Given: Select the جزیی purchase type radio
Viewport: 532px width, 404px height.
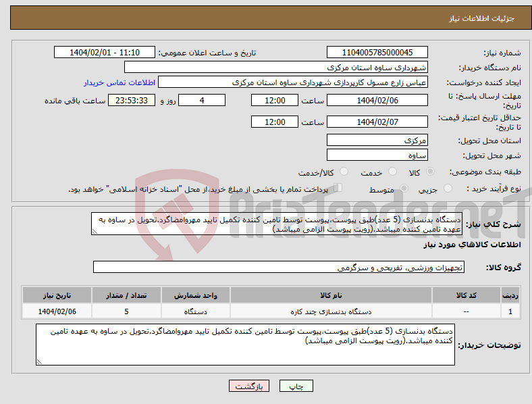Looking at the screenshot, I should pos(448,188).
